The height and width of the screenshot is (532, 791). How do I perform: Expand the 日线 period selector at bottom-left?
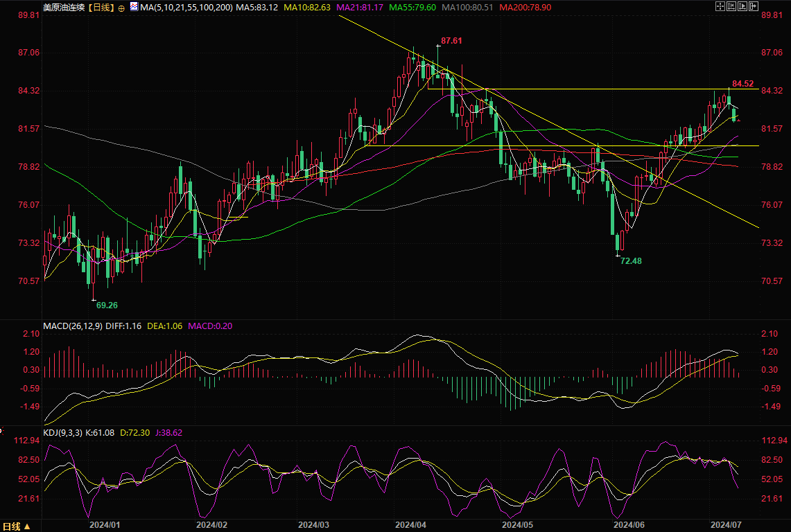click(x=14, y=526)
